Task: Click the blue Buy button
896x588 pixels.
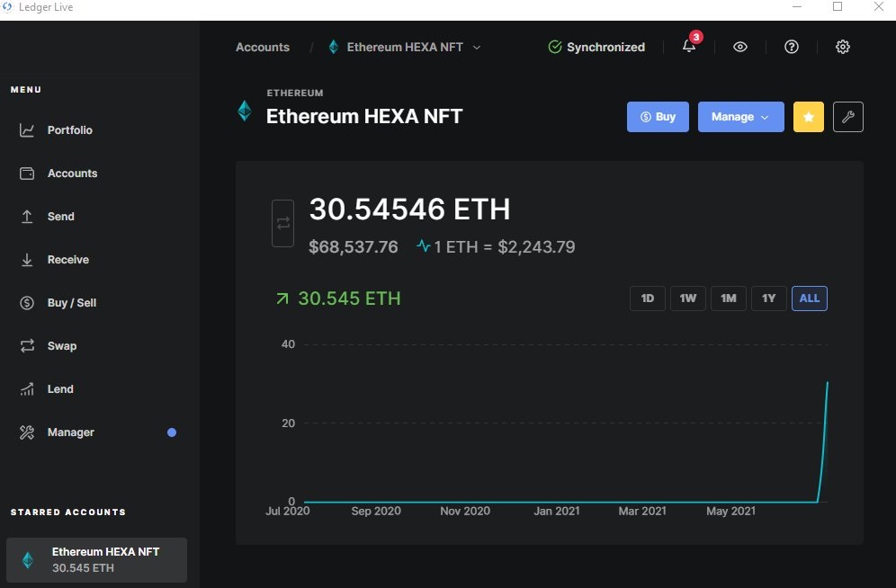Action: [658, 117]
